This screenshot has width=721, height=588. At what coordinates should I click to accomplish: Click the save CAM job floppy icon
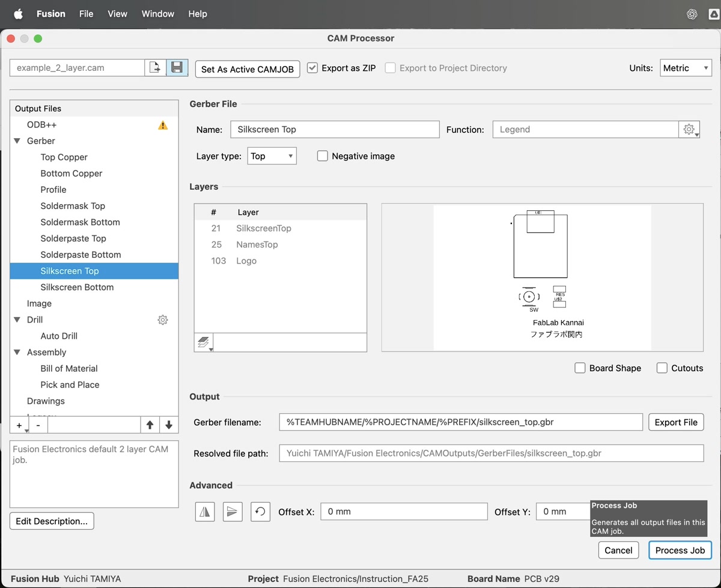coord(177,68)
